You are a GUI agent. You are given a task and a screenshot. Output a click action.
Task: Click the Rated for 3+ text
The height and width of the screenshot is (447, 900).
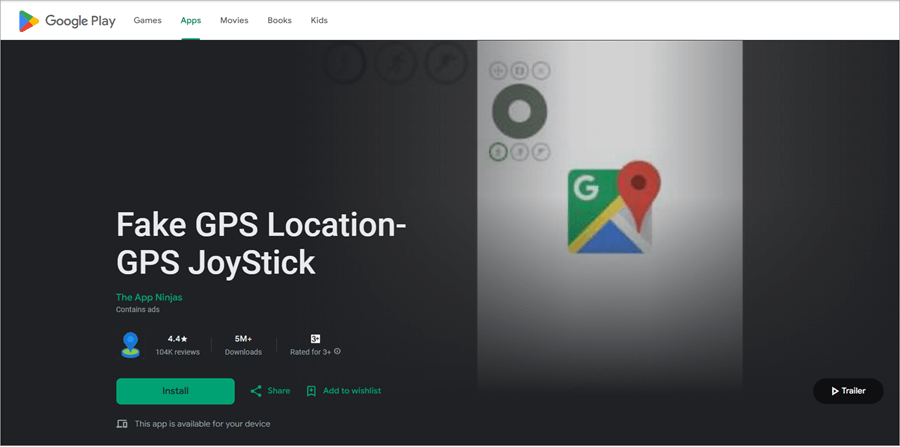click(311, 352)
